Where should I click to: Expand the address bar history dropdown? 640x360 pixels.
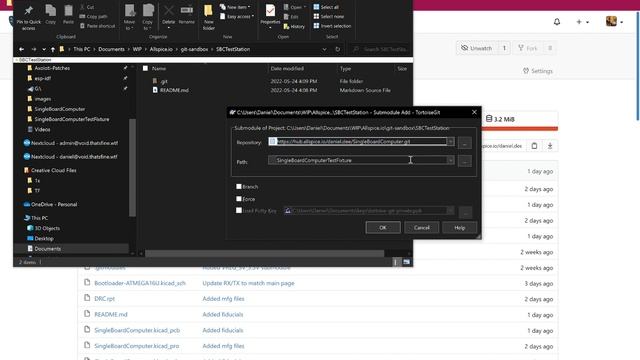pyautogui.click(x=324, y=49)
